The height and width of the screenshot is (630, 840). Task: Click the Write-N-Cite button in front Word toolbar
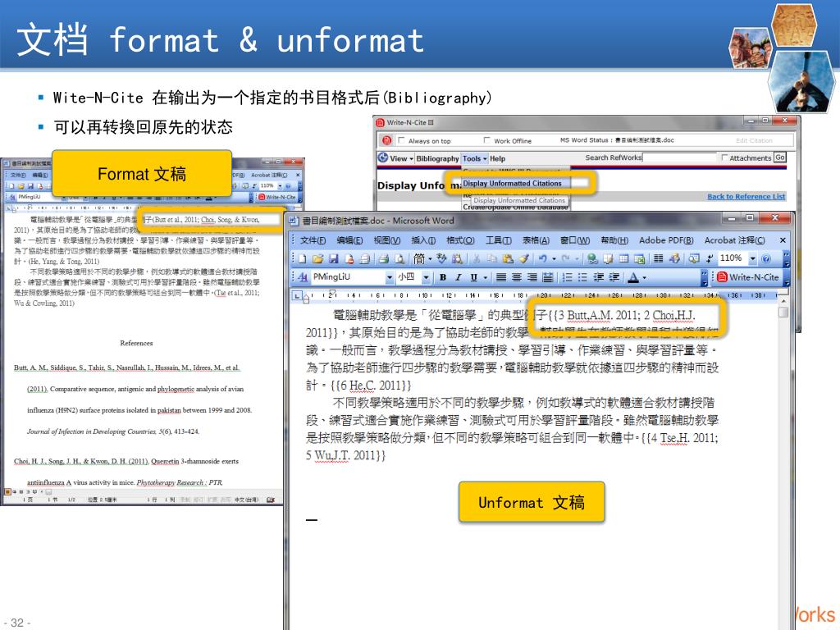[748, 277]
